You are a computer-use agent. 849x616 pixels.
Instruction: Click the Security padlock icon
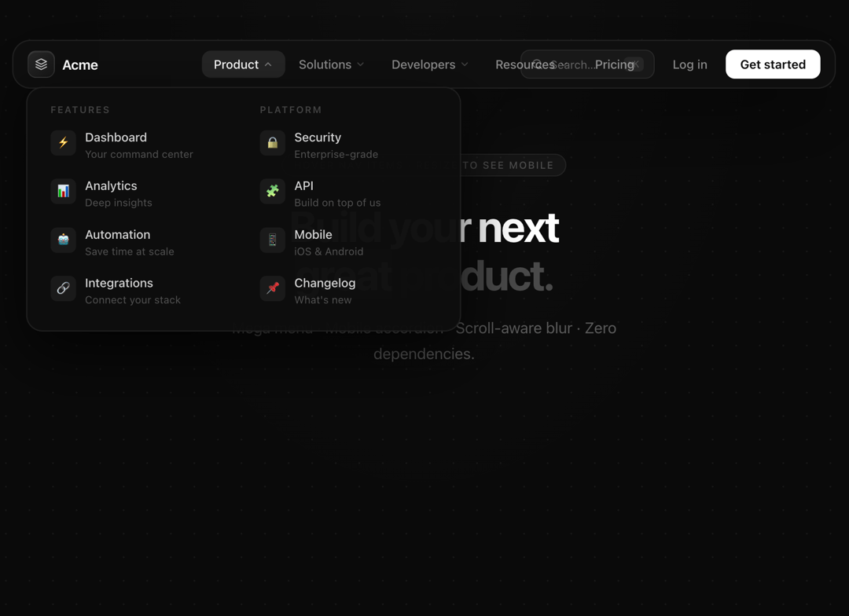pyautogui.click(x=272, y=143)
